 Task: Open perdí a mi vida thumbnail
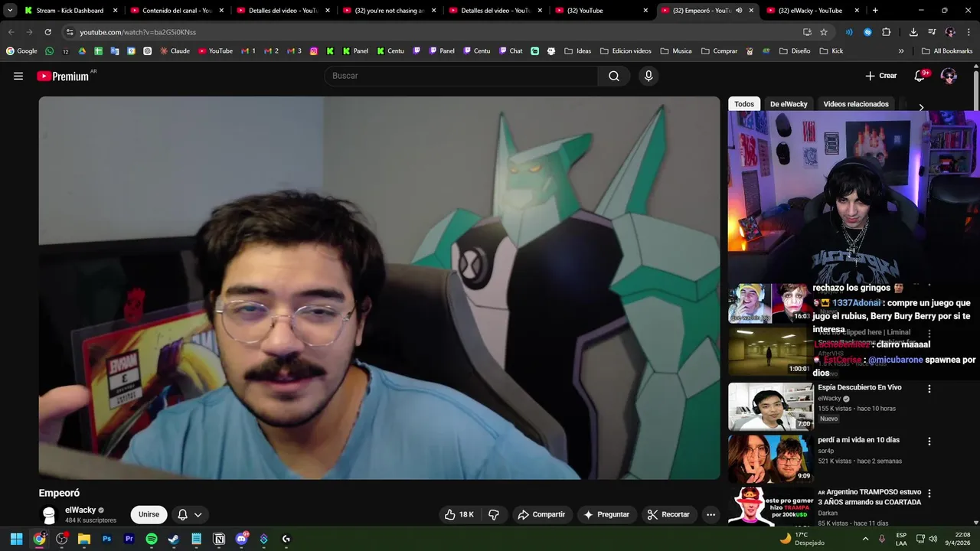[x=770, y=459]
